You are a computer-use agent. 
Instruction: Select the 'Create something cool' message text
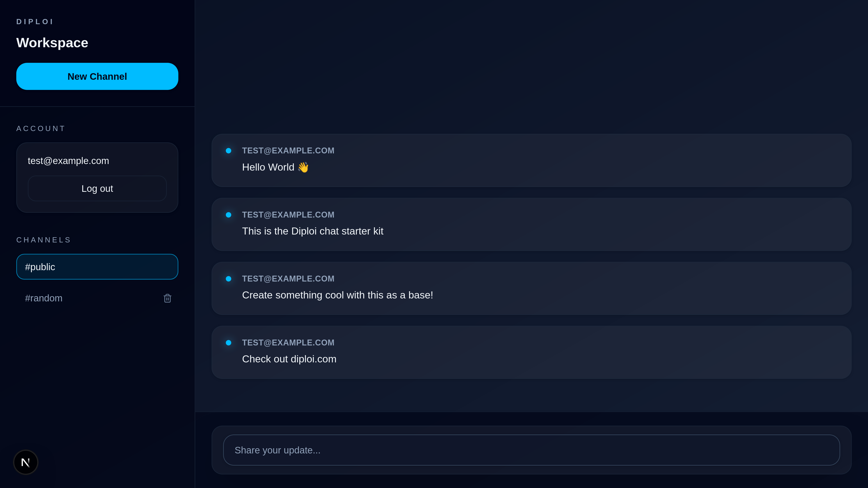click(x=337, y=295)
